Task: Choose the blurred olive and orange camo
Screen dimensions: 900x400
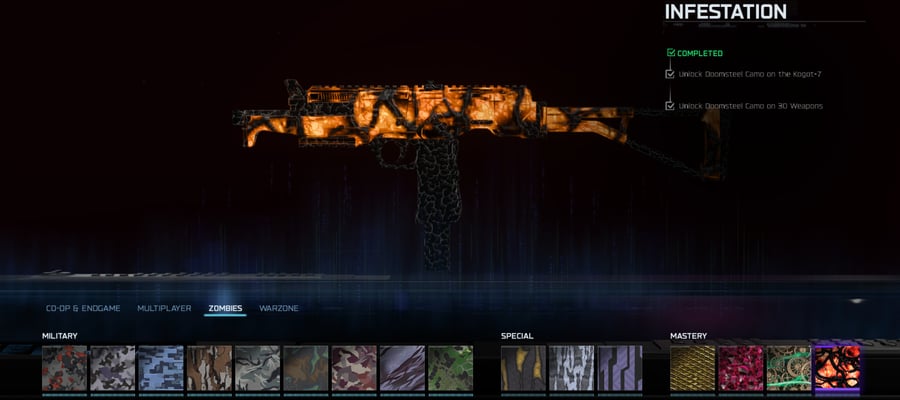Action: coord(306,368)
